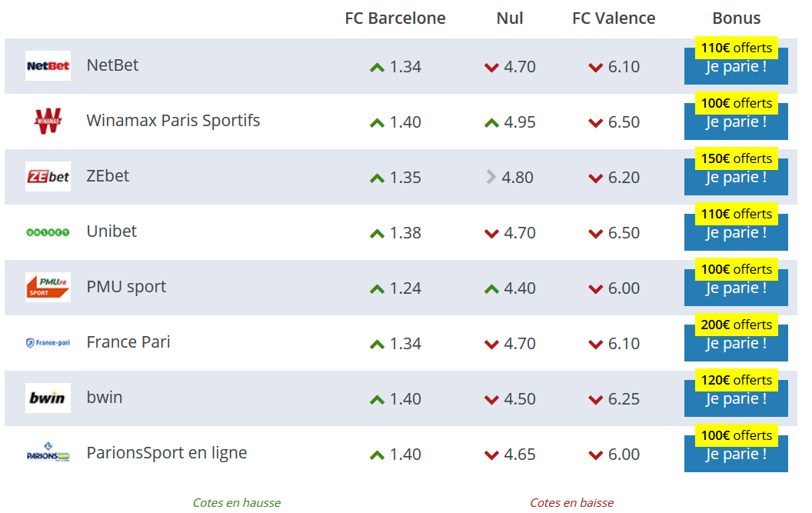The width and height of the screenshot is (812, 513).
Task: Select the ZEbet logo
Action: click(48, 177)
